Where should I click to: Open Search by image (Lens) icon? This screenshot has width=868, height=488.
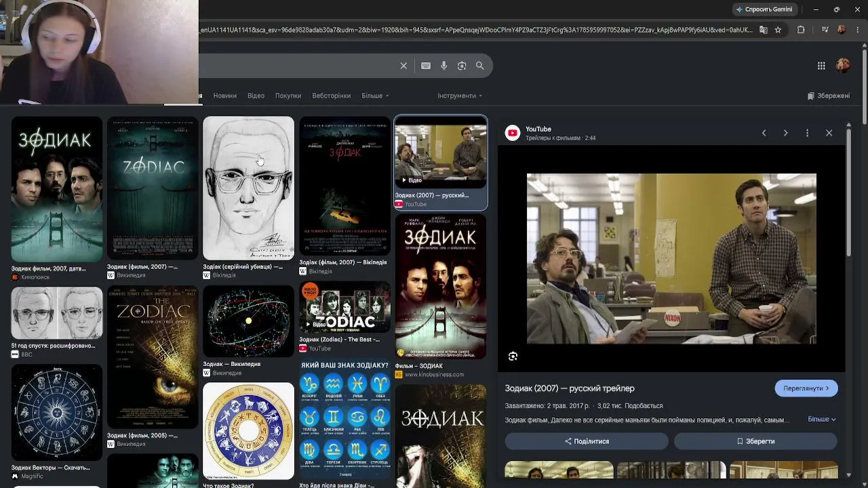coord(462,66)
